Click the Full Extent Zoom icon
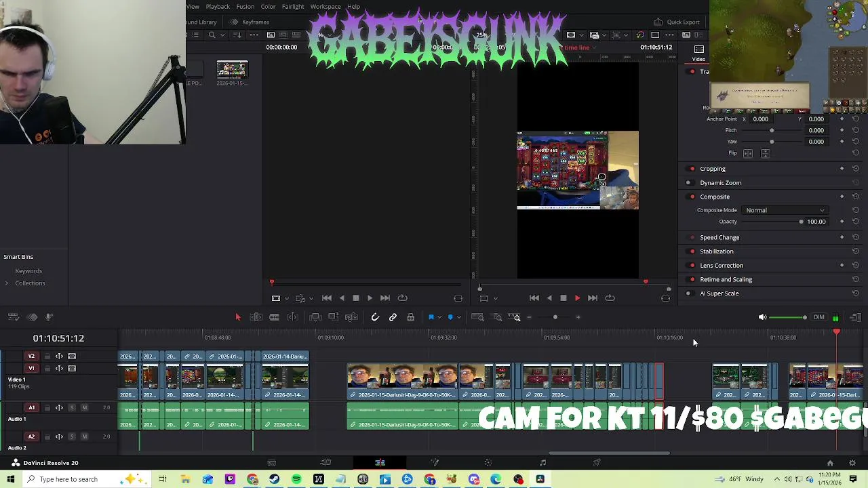 coord(477,317)
